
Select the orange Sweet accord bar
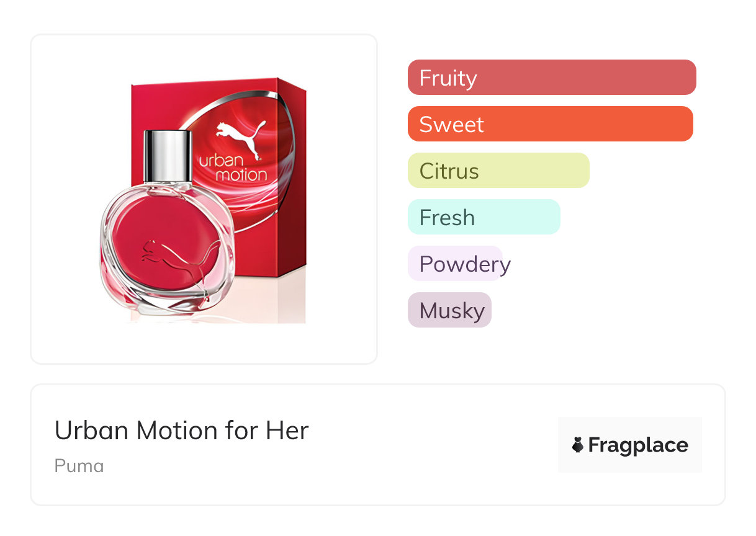click(x=550, y=124)
